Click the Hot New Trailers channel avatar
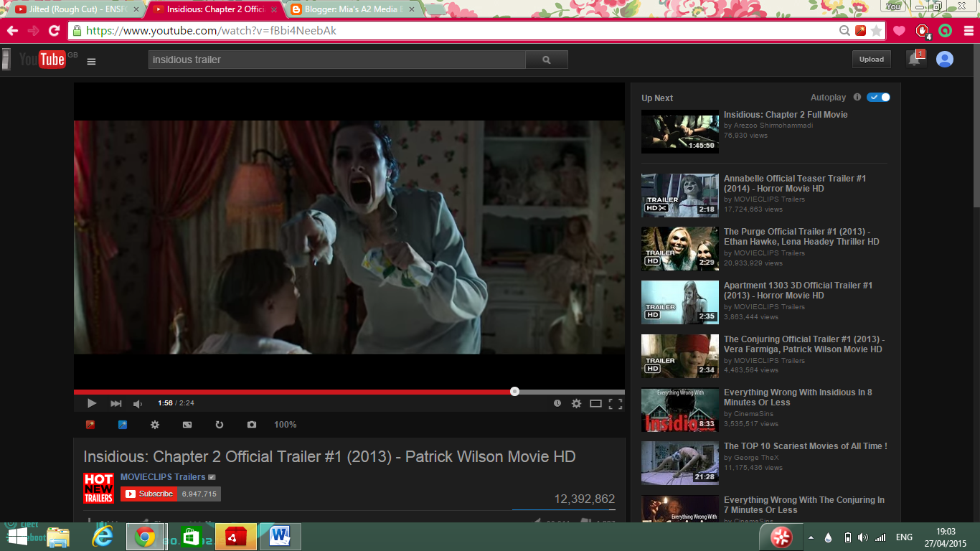Viewport: 980px width, 551px height. [98, 488]
